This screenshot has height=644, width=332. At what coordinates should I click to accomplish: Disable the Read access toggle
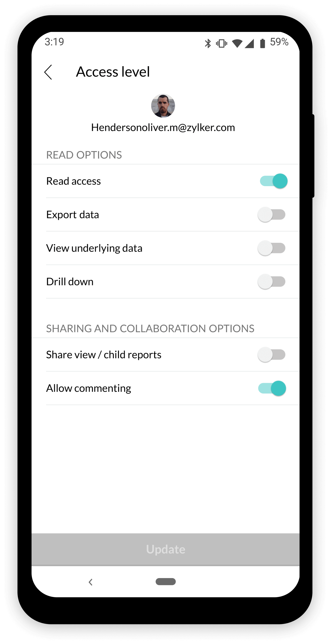pyautogui.click(x=273, y=181)
